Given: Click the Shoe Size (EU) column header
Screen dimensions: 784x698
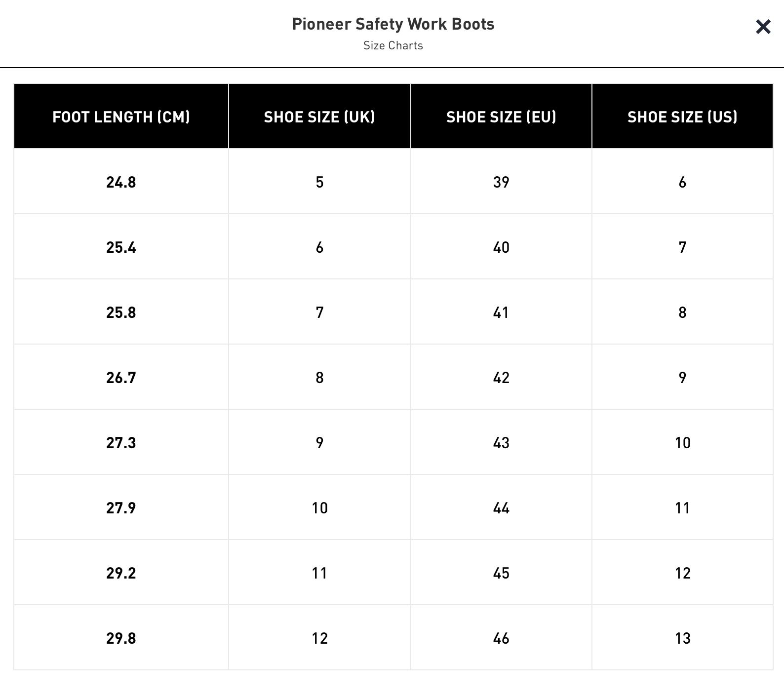Looking at the screenshot, I should click(501, 116).
